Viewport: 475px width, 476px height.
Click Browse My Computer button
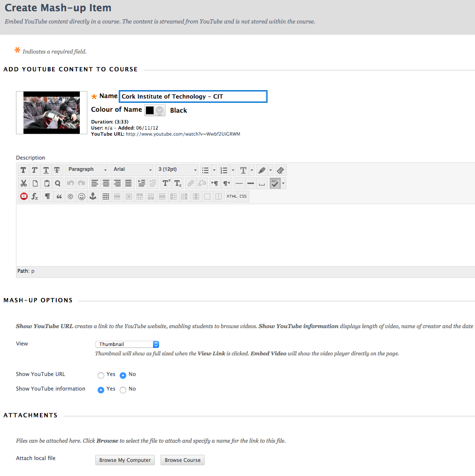click(125, 460)
